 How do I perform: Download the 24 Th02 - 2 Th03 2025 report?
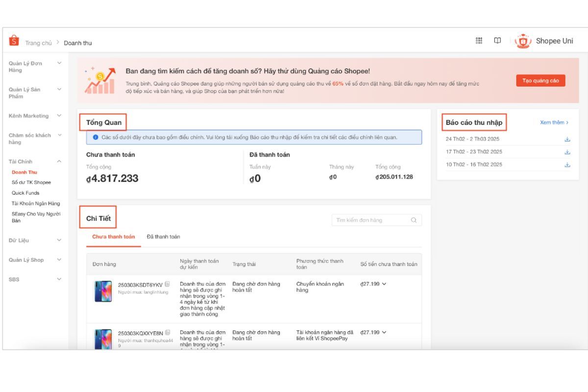(567, 139)
